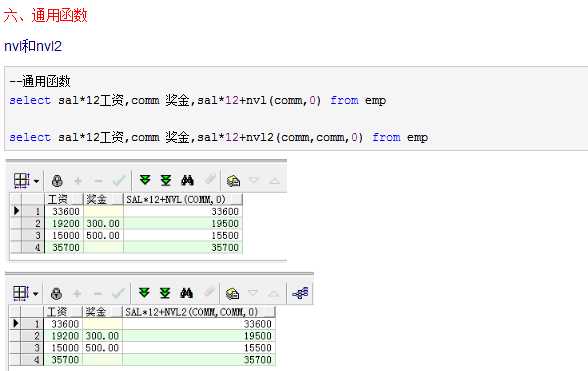The height and width of the screenshot is (371, 588).
Task: Click the SAL*12+NVL2(COMM,COMM,0) column header
Action: point(199,312)
